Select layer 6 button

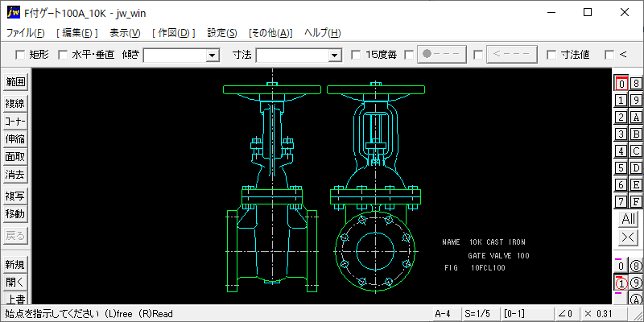pos(621,184)
